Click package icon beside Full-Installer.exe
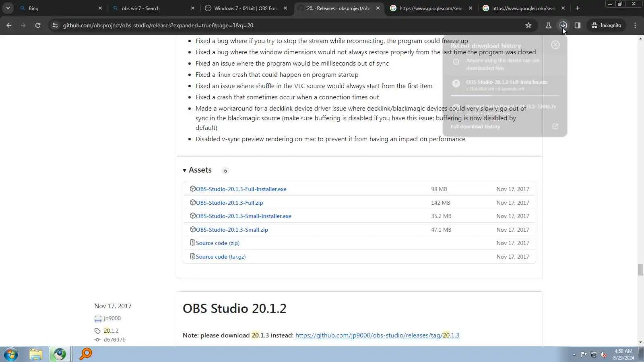Image resolution: width=644 pixels, height=362 pixels. tap(192, 189)
